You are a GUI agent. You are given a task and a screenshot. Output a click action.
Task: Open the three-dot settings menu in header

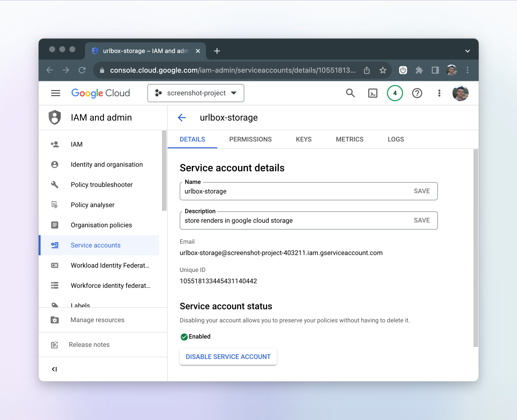pyautogui.click(x=439, y=93)
